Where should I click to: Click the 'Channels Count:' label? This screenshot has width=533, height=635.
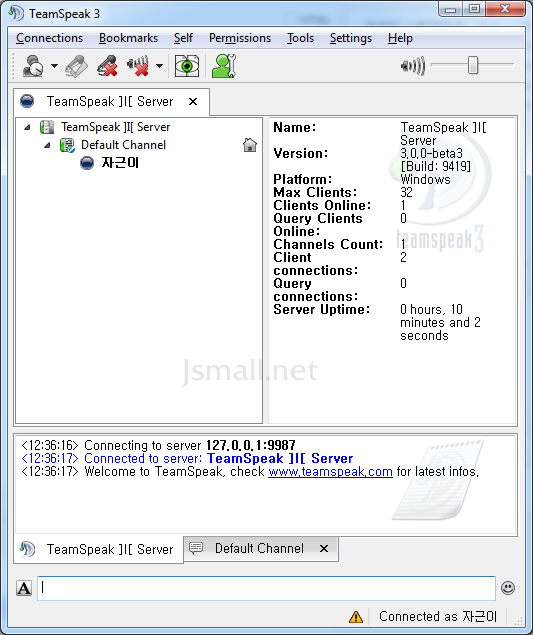pos(328,244)
